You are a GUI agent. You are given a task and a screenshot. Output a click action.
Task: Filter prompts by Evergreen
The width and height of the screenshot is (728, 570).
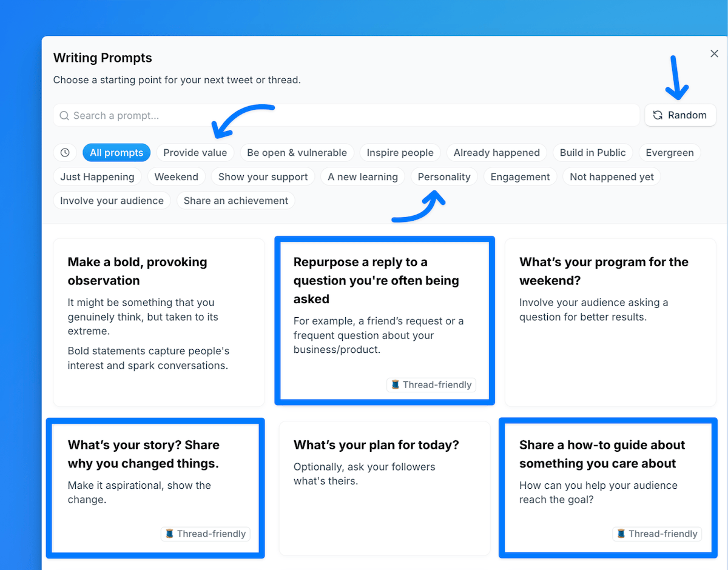click(x=669, y=153)
